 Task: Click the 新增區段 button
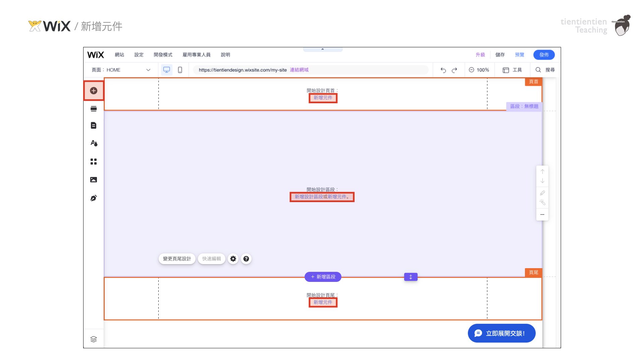(323, 277)
